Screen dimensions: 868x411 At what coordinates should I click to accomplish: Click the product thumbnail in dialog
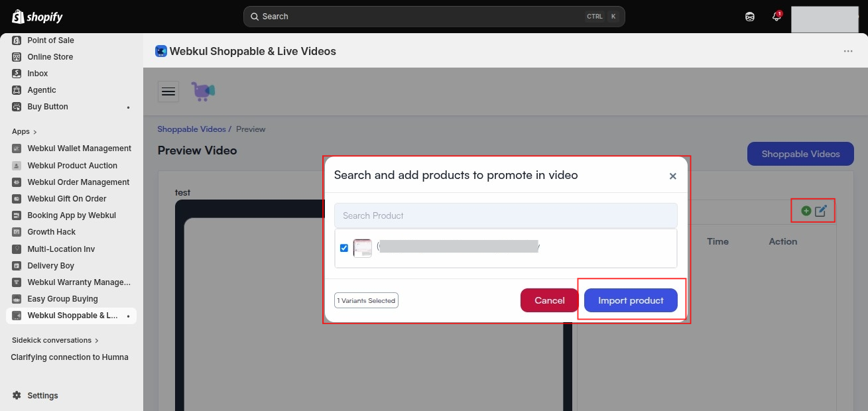click(x=363, y=248)
